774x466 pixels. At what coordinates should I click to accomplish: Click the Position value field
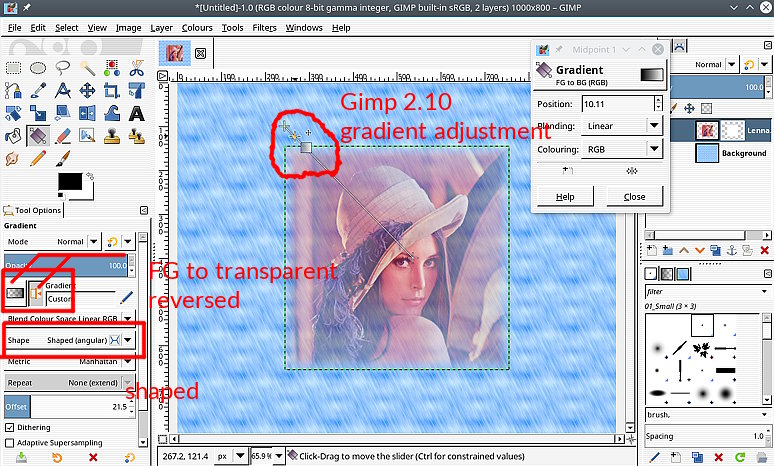(x=618, y=104)
